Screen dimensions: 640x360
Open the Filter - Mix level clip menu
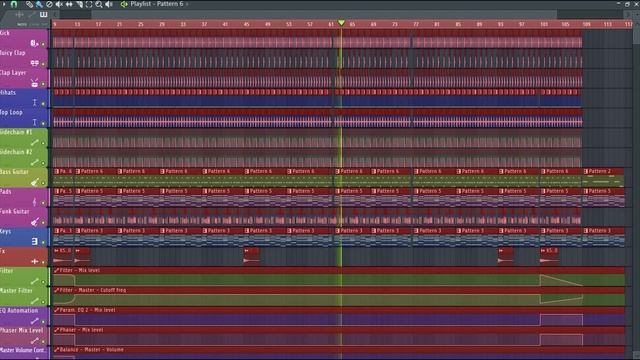point(57,270)
